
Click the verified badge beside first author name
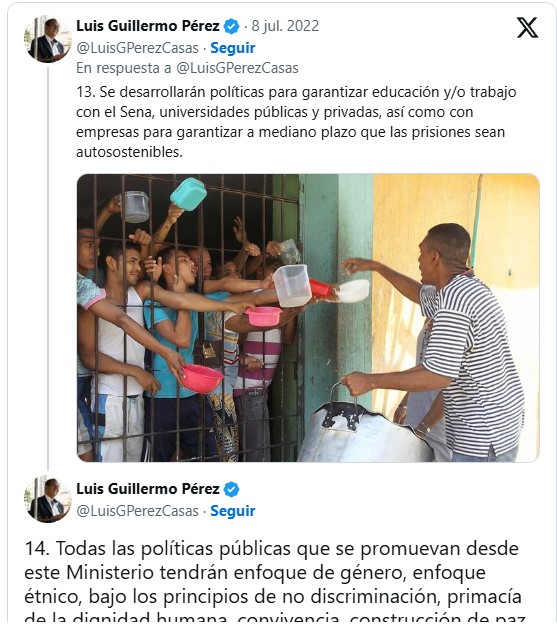[x=231, y=27]
